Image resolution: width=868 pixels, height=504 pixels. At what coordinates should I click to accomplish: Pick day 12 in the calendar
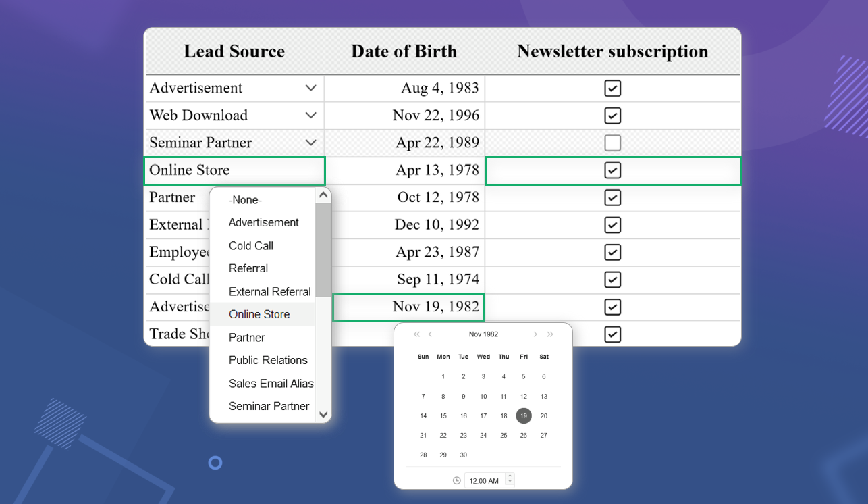pos(524,397)
